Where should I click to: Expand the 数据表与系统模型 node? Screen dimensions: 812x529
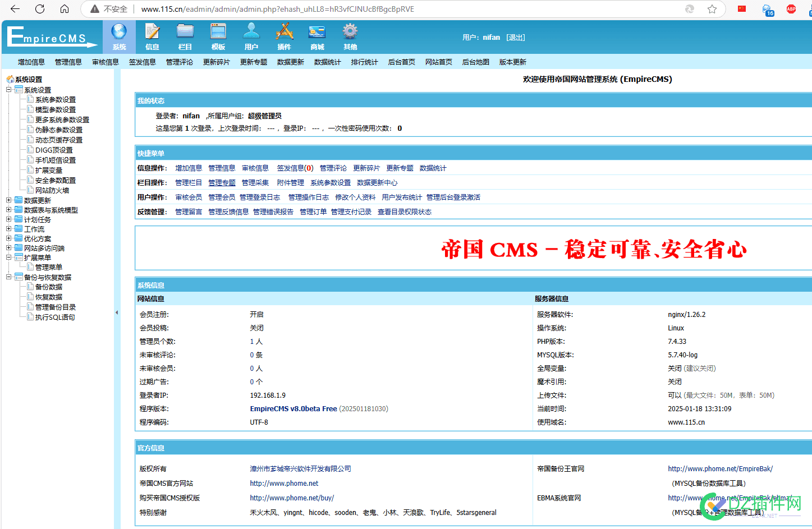point(9,210)
